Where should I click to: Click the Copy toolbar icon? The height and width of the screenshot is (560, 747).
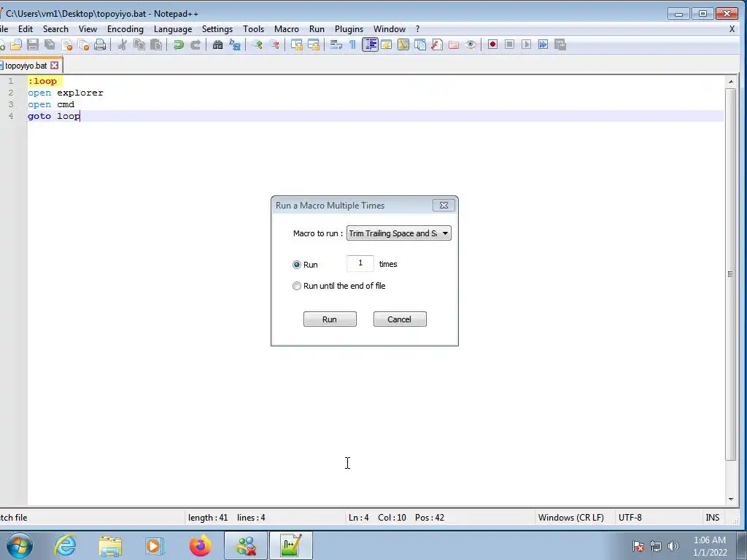(139, 44)
